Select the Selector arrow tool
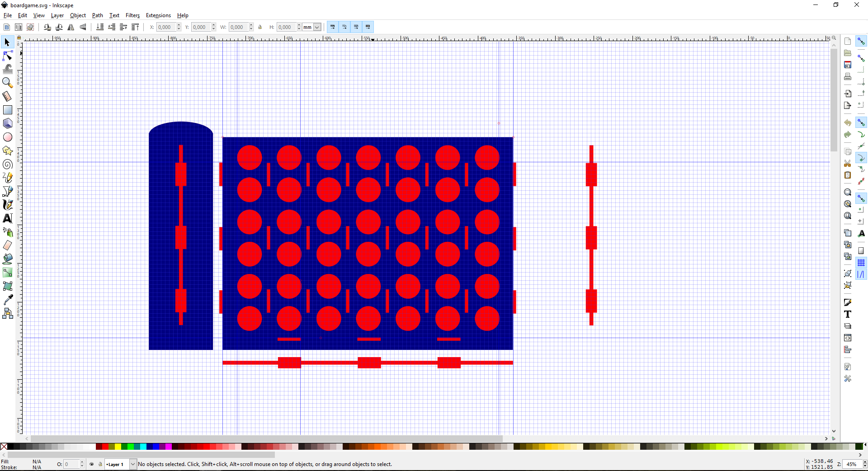868x471 pixels. (7, 42)
